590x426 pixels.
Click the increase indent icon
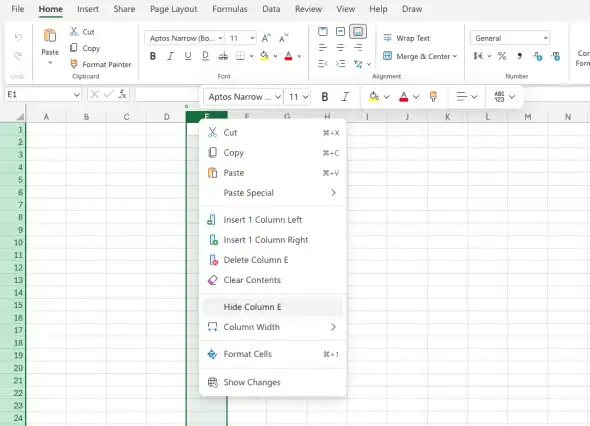click(340, 64)
